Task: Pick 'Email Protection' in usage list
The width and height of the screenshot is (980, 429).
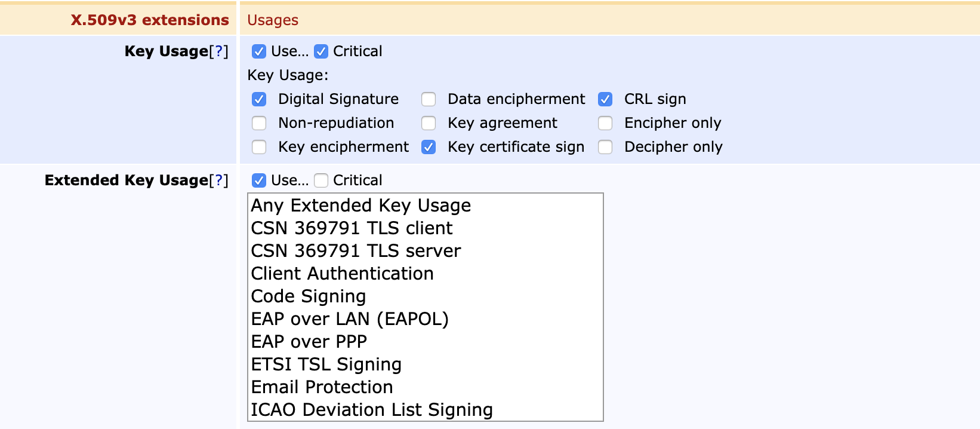Action: click(x=322, y=387)
